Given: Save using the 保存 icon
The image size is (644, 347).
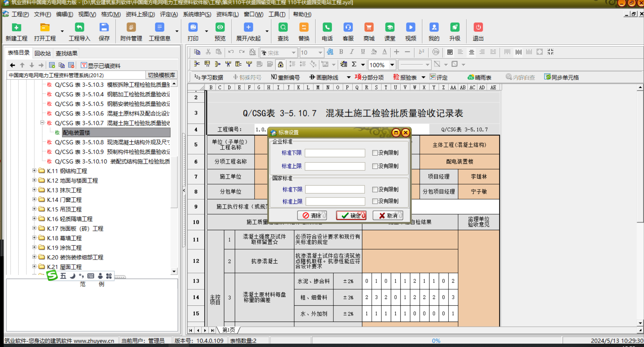Looking at the screenshot, I should [x=104, y=28].
